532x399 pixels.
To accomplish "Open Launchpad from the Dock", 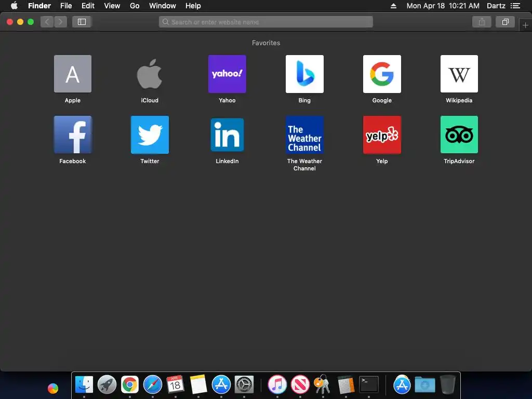I will pyautogui.click(x=107, y=385).
